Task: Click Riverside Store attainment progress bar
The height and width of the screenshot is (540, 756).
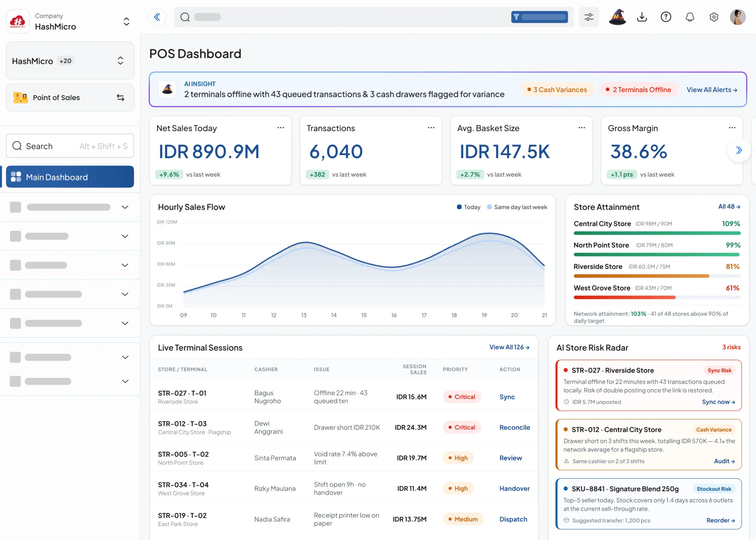Action: [x=657, y=276]
